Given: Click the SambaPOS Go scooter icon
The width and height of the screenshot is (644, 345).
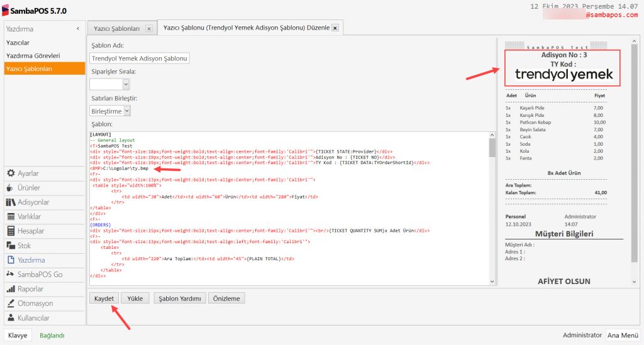Looking at the screenshot, I should pyautogui.click(x=10, y=274).
